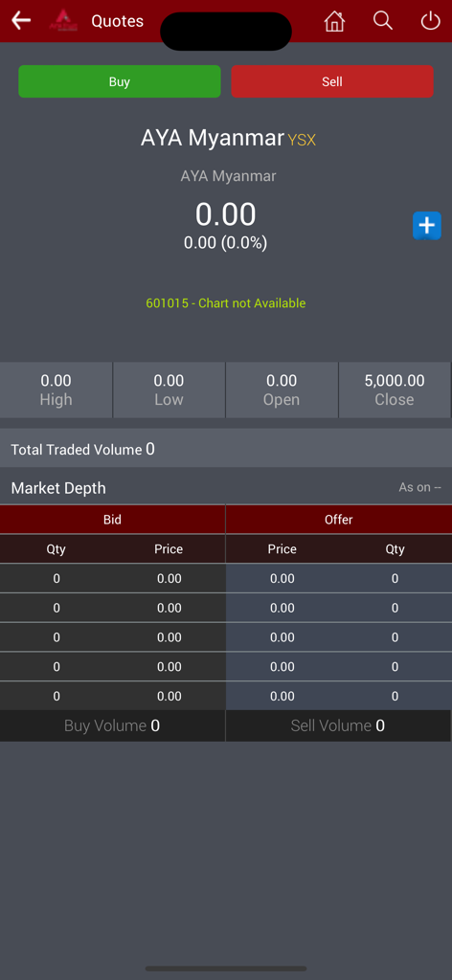
Task: Tap the large 0.00 last price
Action: click(x=226, y=214)
